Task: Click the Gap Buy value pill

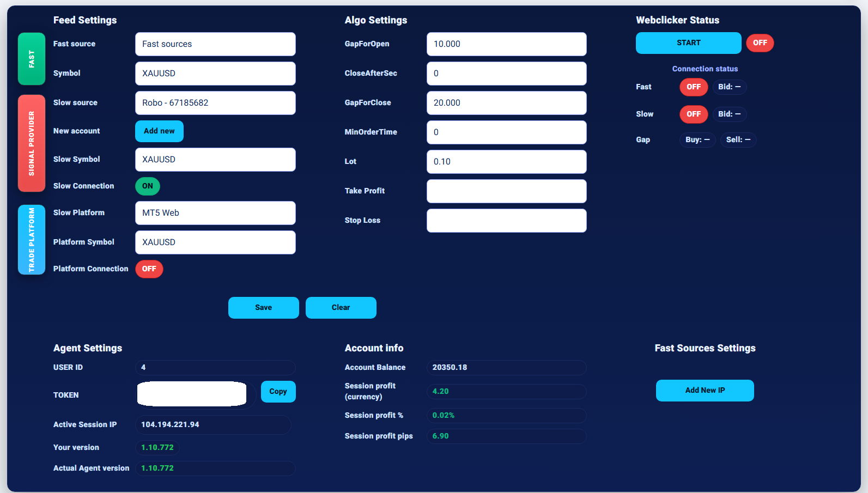Action: click(697, 140)
